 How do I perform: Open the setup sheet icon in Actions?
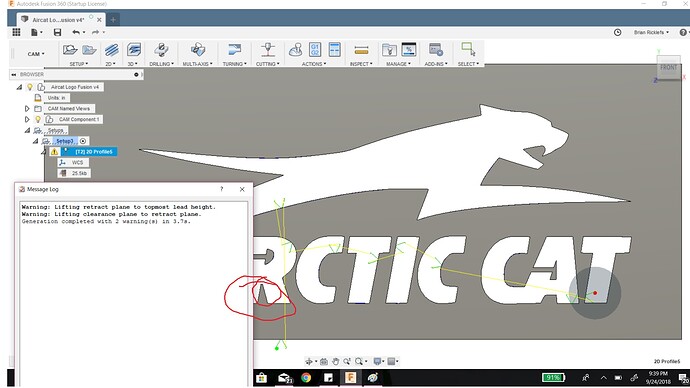point(334,50)
